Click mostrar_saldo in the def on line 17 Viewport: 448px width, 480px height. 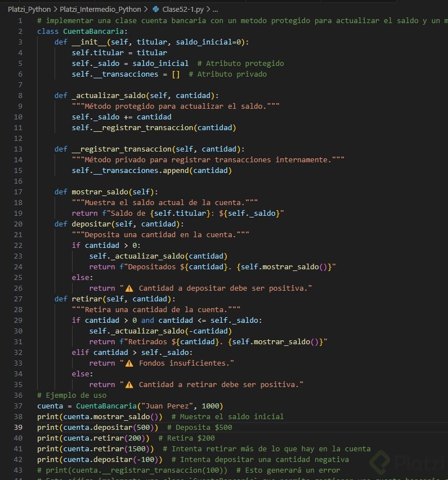click(100, 192)
